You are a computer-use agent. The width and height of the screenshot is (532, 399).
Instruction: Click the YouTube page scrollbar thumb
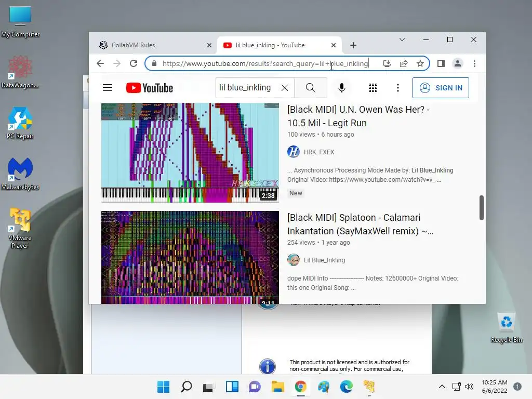tap(481, 208)
